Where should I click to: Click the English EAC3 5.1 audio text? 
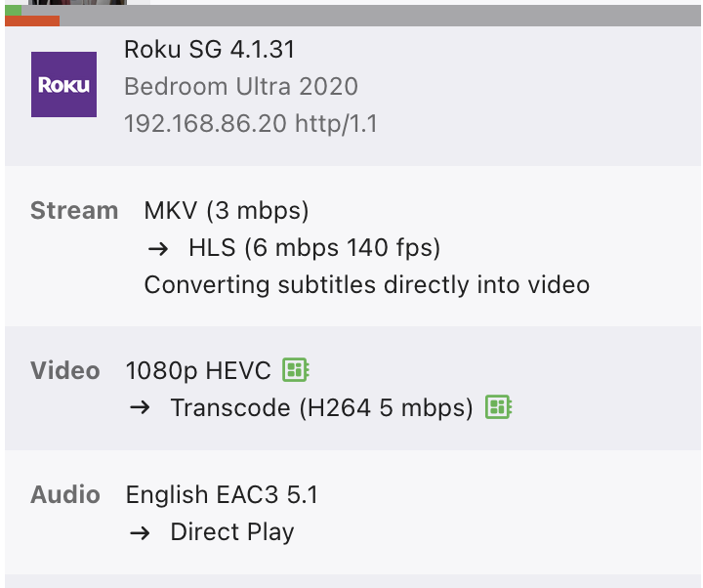222,495
